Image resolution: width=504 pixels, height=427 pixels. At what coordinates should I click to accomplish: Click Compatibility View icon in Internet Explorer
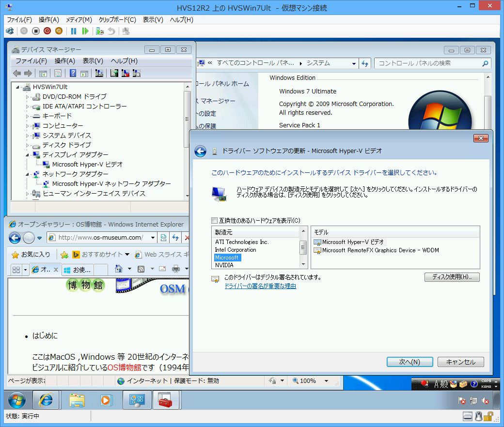[164, 238]
